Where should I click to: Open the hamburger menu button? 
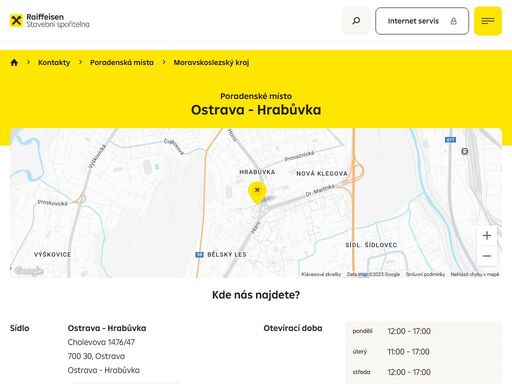[x=488, y=21]
